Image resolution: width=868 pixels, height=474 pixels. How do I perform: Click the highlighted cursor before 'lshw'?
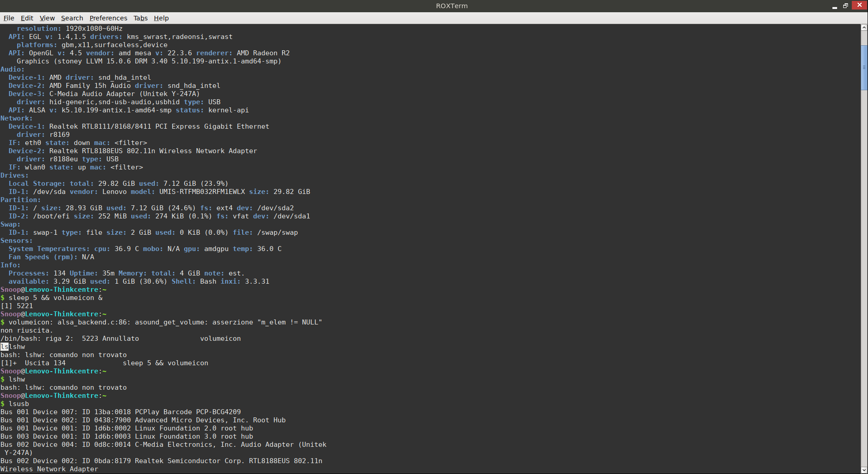pos(5,347)
